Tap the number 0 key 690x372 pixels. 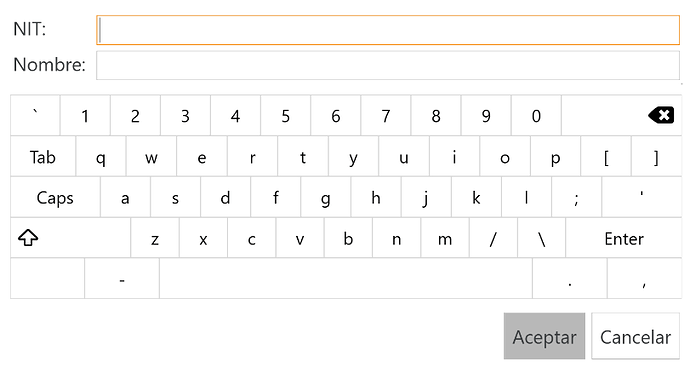536,115
